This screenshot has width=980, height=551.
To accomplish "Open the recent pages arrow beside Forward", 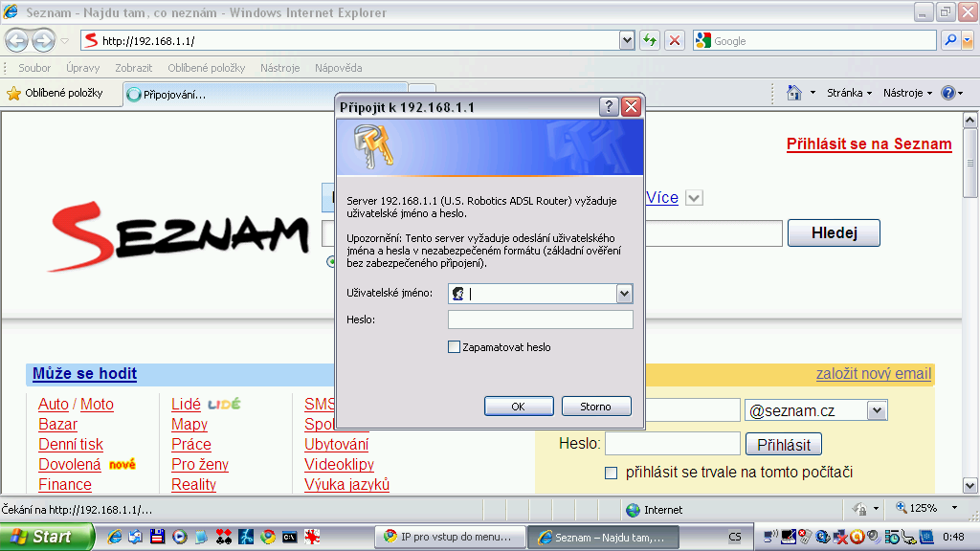I will 64,41.
